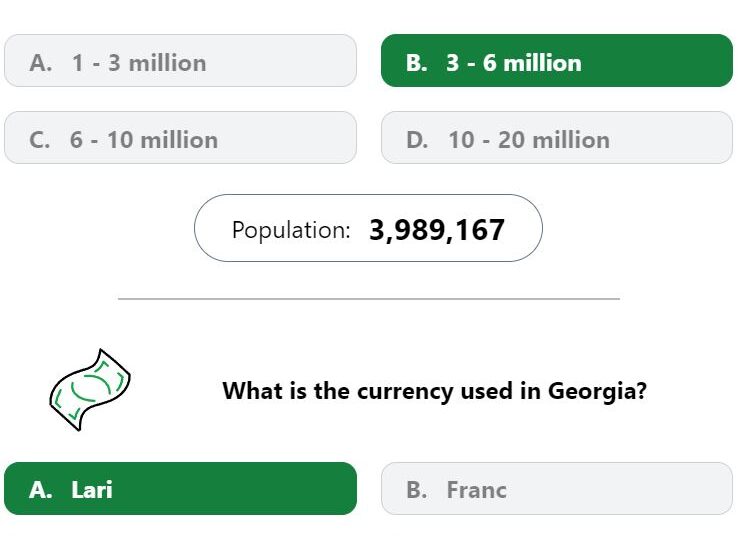738x536 pixels.
Task: Click letter "B." beside Franc
Action: click(x=417, y=490)
